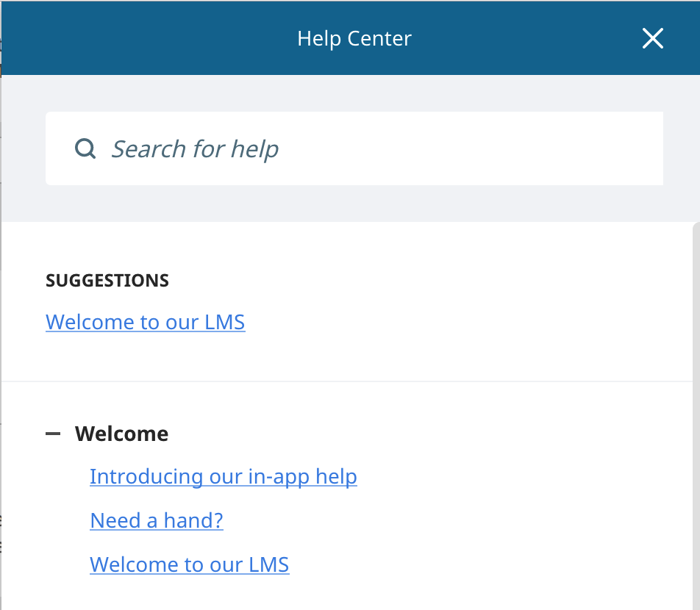700x610 pixels.
Task: Select the search icon beside Search for help
Action: [85, 148]
